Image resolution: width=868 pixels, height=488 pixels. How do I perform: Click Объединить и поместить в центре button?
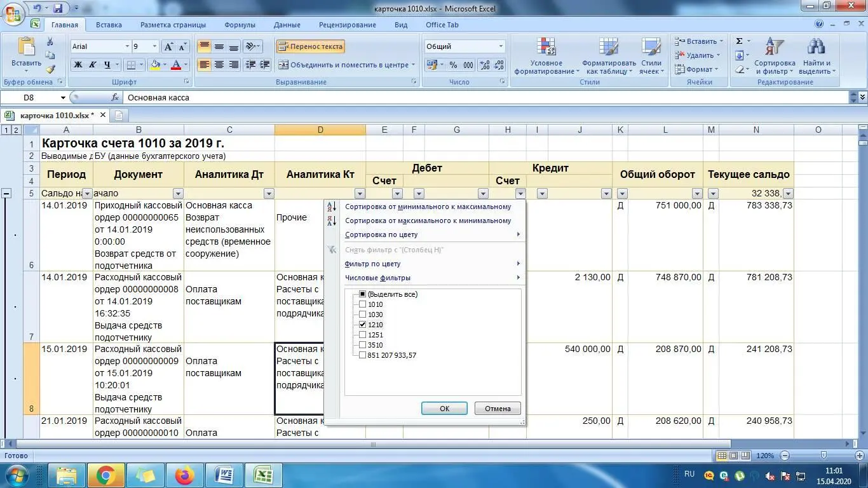(x=346, y=65)
